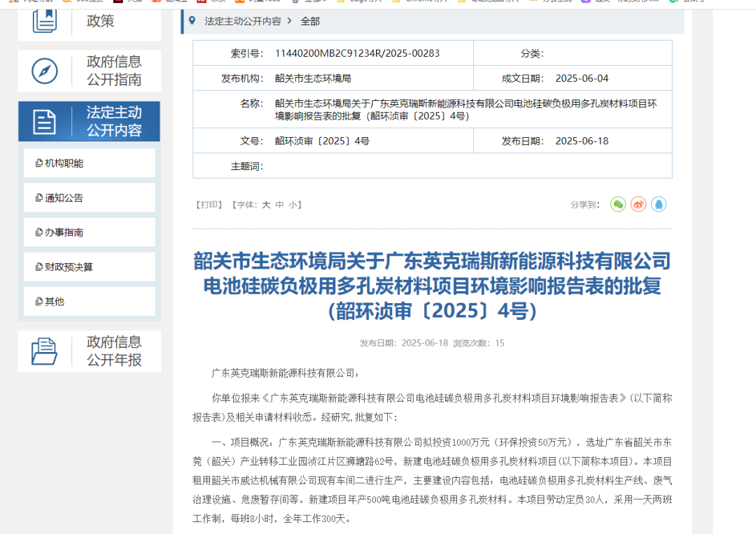Click the breadcrumb chevron arrow before 全部
This screenshot has width=756, height=534.
click(290, 21)
